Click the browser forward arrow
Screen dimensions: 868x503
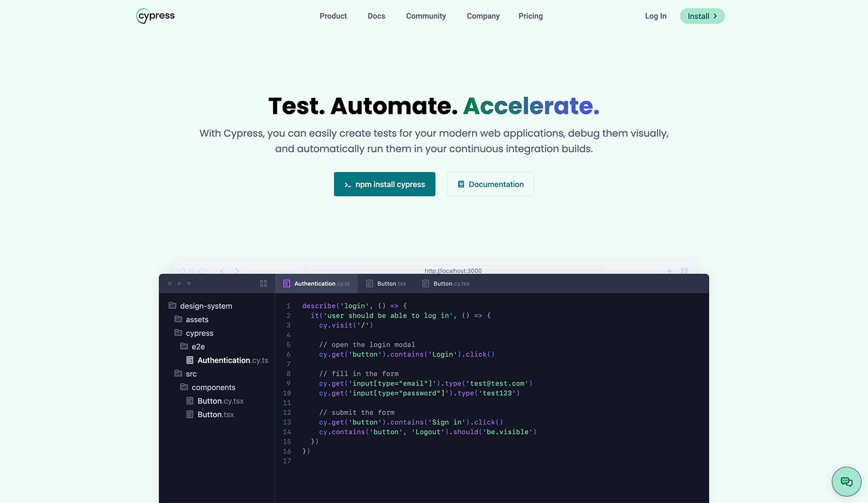tap(237, 271)
